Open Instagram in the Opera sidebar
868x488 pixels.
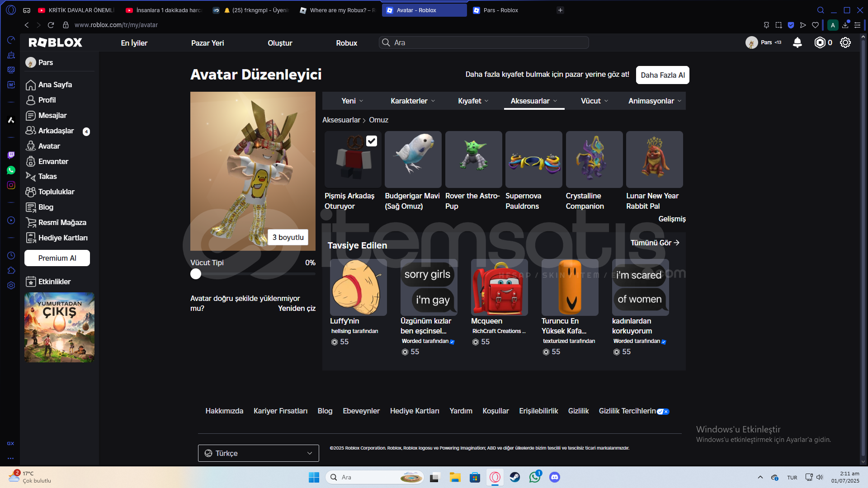tap(11, 185)
